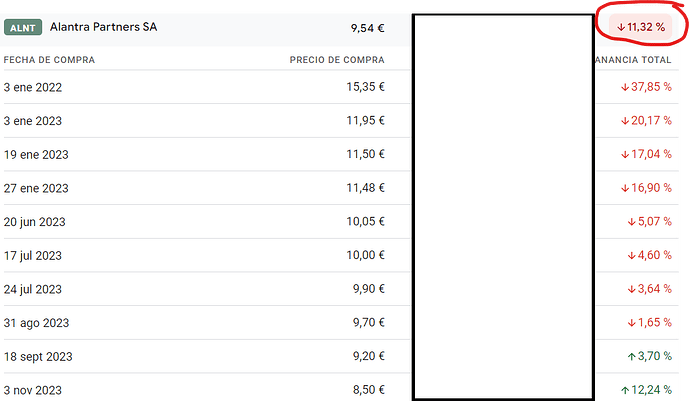Select the 24 jul 2023 purchase row
Screen dimensions: 690x401
tap(341, 289)
